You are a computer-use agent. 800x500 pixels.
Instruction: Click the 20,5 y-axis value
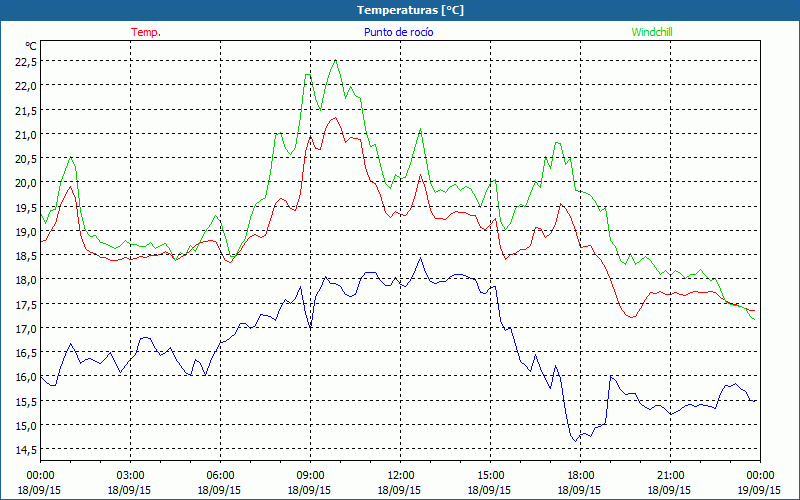pyautogui.click(x=26, y=159)
